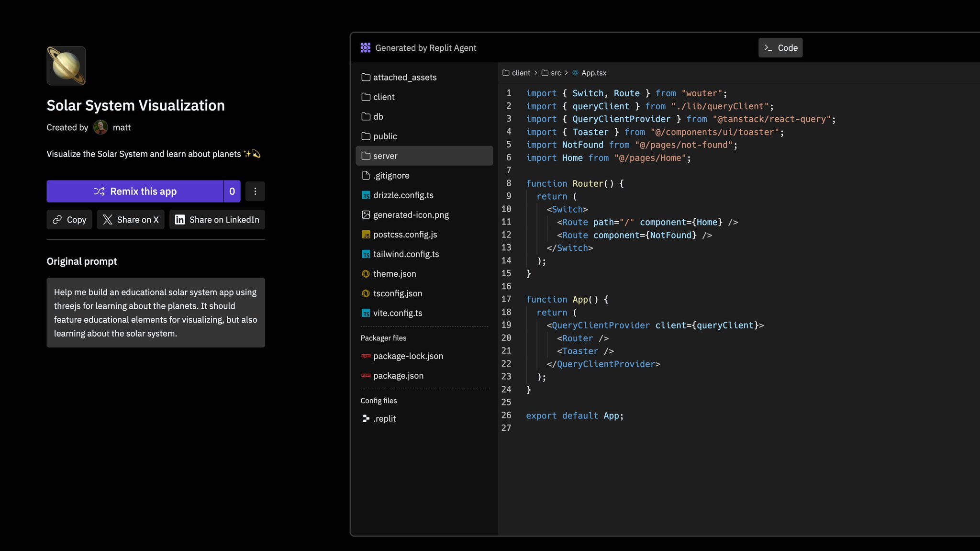Click the Replit Agent logo icon
The width and height of the screenshot is (980, 551).
pyautogui.click(x=366, y=47)
